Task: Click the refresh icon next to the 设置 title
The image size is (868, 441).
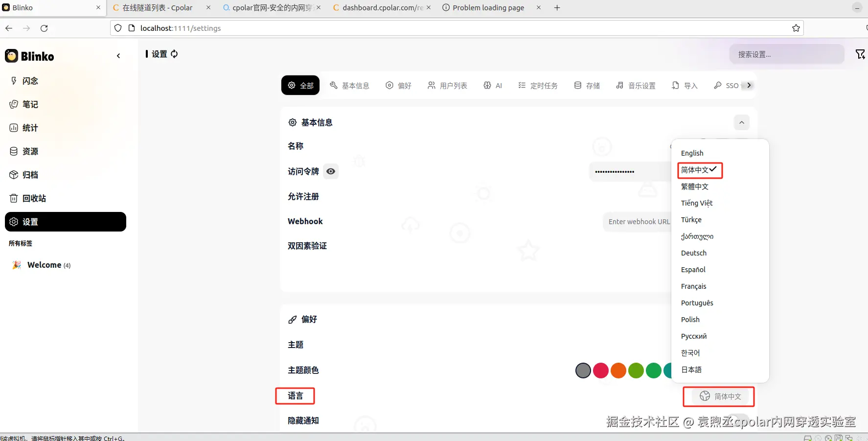Action: click(174, 54)
